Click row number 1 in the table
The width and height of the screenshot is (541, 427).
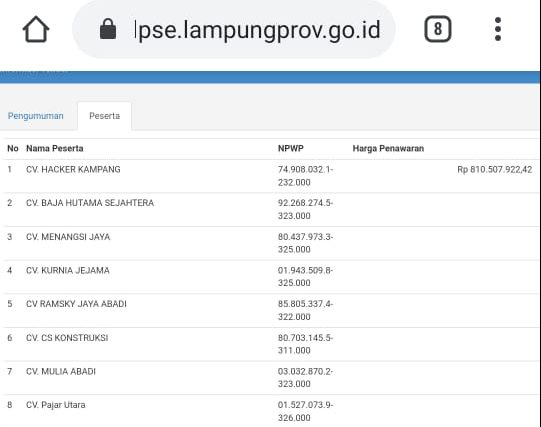point(10,170)
